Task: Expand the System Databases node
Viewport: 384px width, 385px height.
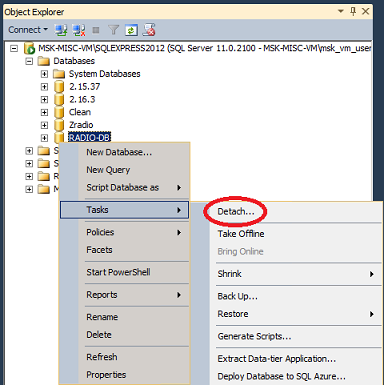Action: pos(44,74)
